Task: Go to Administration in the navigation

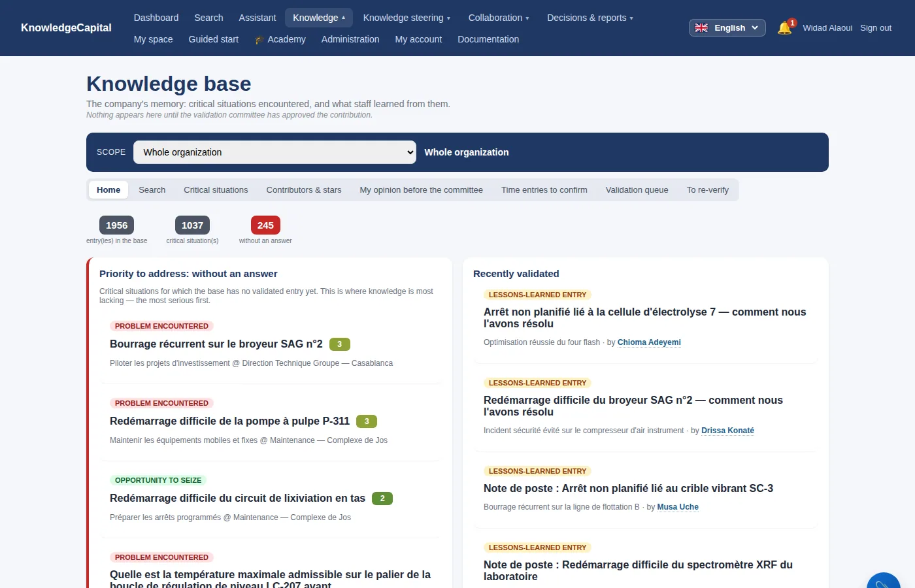Action: pos(350,39)
